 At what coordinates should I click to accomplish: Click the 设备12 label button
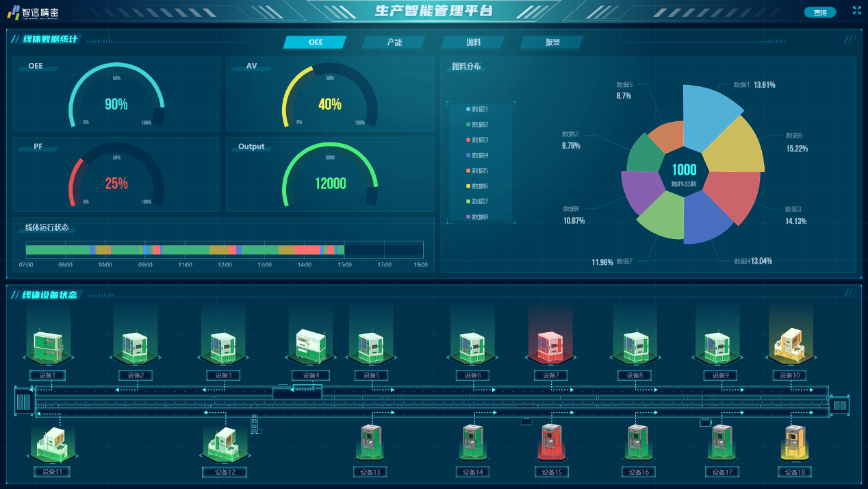[x=225, y=472]
